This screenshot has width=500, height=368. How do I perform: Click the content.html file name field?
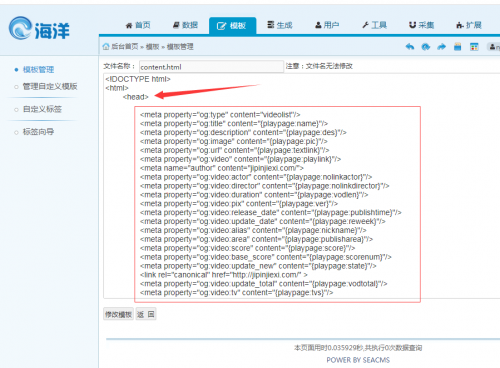click(211, 67)
